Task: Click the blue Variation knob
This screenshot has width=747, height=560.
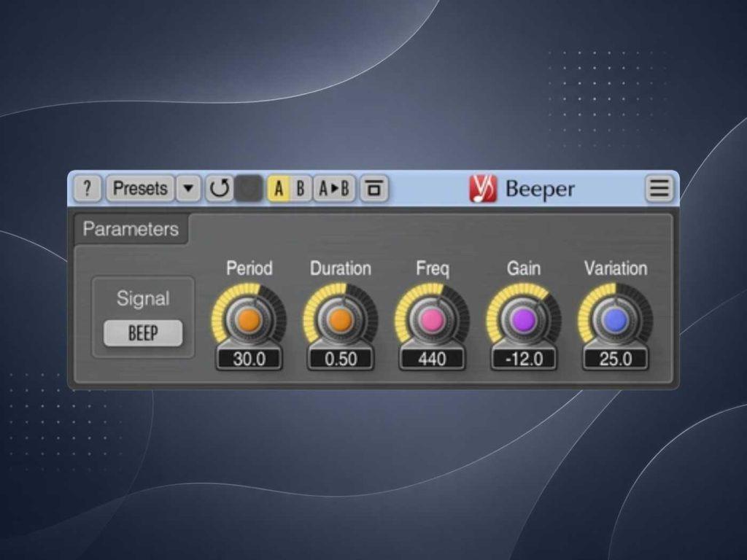Action: pos(615,319)
